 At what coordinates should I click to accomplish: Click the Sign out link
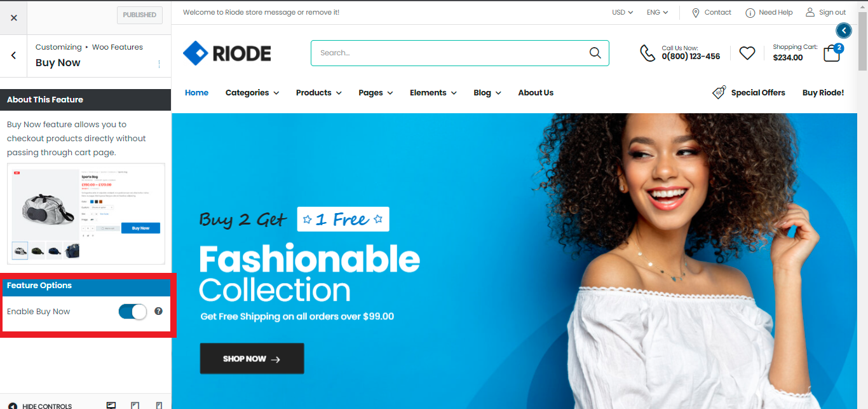pos(825,12)
